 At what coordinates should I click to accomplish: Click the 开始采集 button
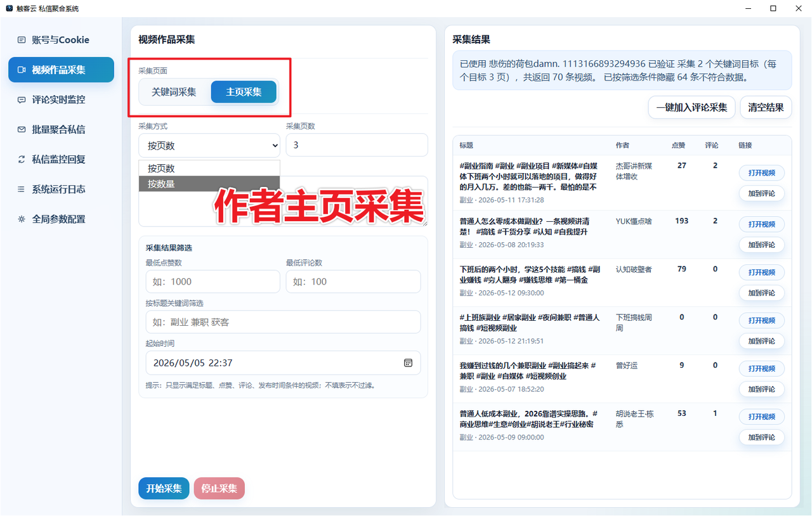[164, 488]
